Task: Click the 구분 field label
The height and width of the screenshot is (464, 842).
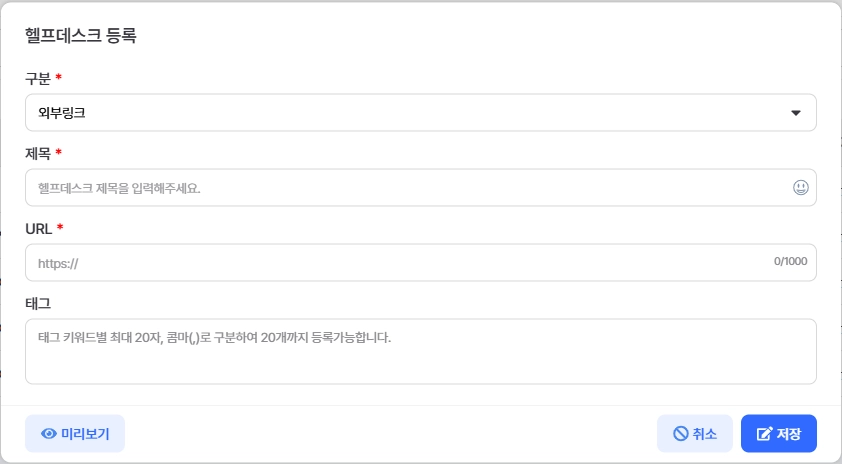Action: [38, 78]
